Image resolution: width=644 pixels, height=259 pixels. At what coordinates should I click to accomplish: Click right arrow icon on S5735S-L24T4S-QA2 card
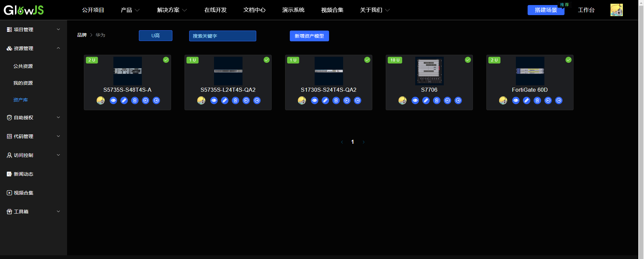[257, 100]
